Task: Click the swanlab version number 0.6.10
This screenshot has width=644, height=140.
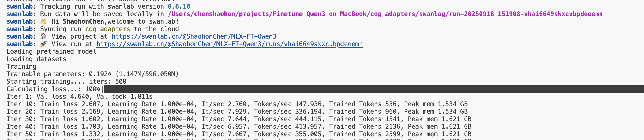Action: [179, 6]
